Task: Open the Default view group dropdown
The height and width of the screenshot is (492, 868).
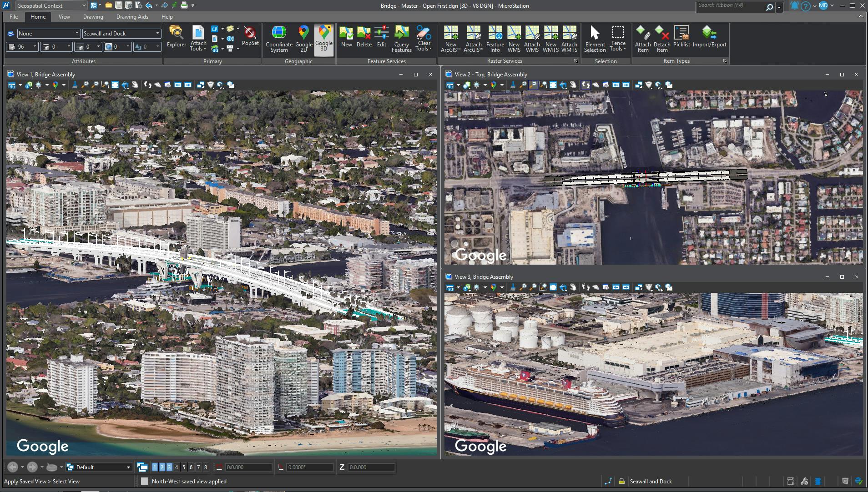Action: click(x=128, y=467)
